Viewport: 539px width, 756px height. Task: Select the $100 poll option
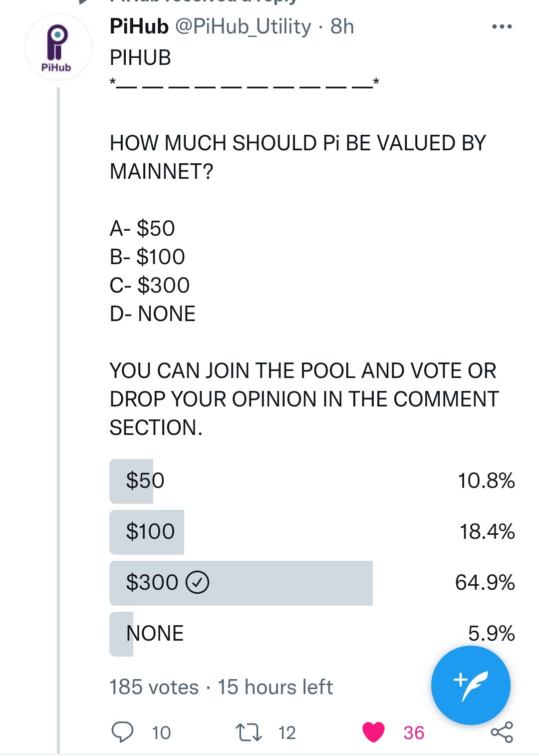point(312,532)
